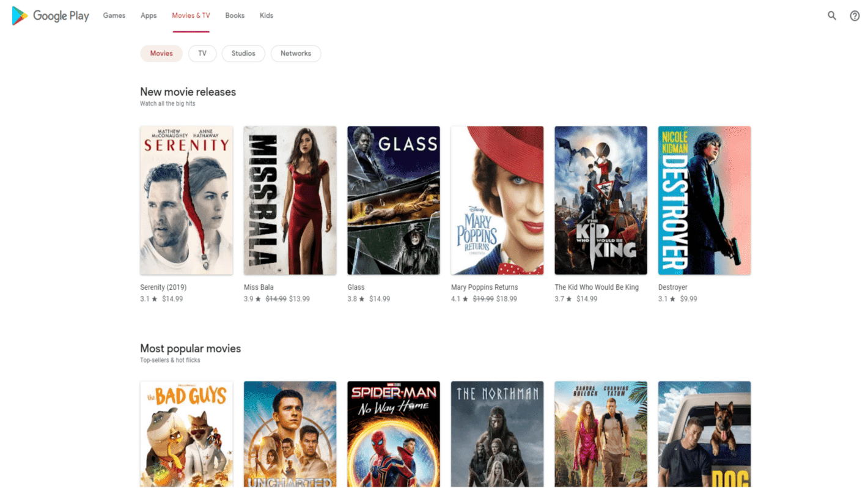
Task: Click The Kid Who Would Be King title
Action: click(597, 287)
